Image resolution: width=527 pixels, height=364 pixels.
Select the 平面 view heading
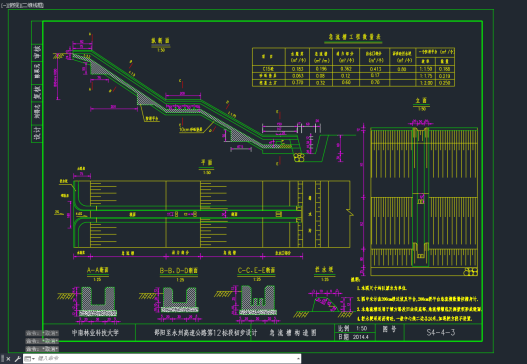206,162
